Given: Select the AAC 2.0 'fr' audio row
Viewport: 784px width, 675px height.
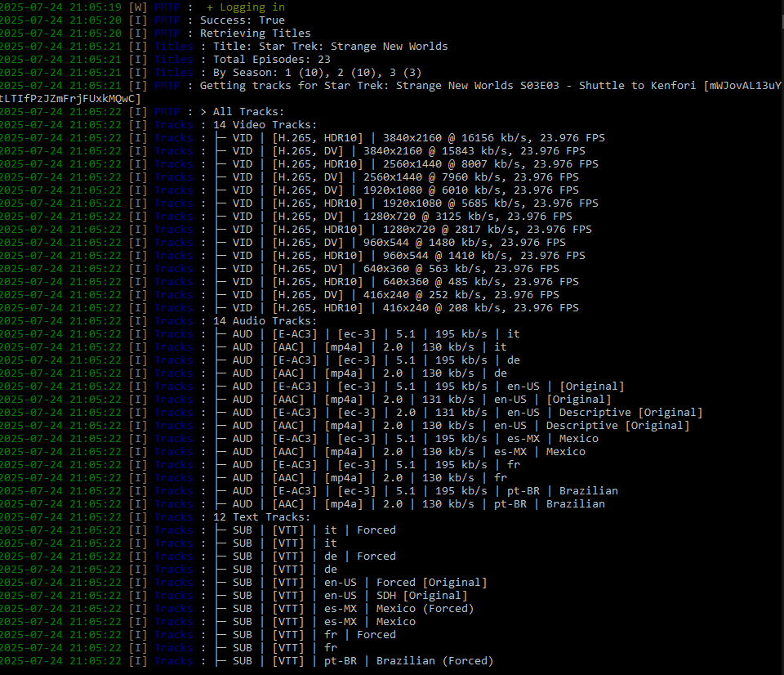Looking at the screenshot, I should tap(360, 478).
